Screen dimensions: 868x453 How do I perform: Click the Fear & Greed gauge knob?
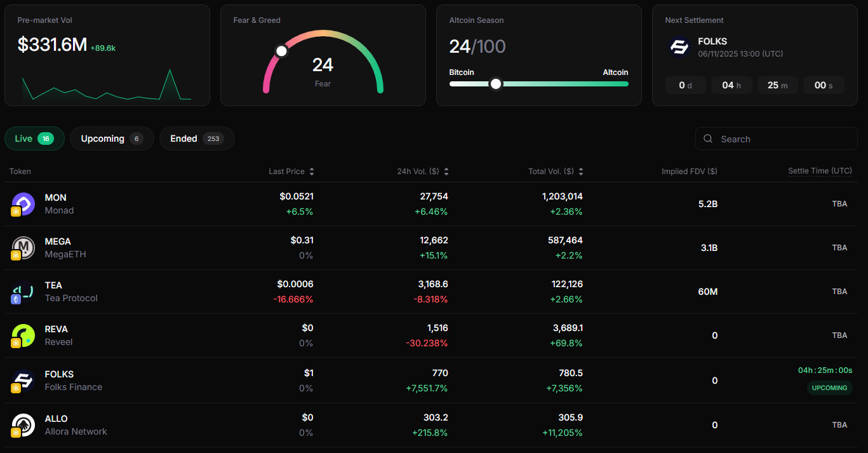(281, 50)
